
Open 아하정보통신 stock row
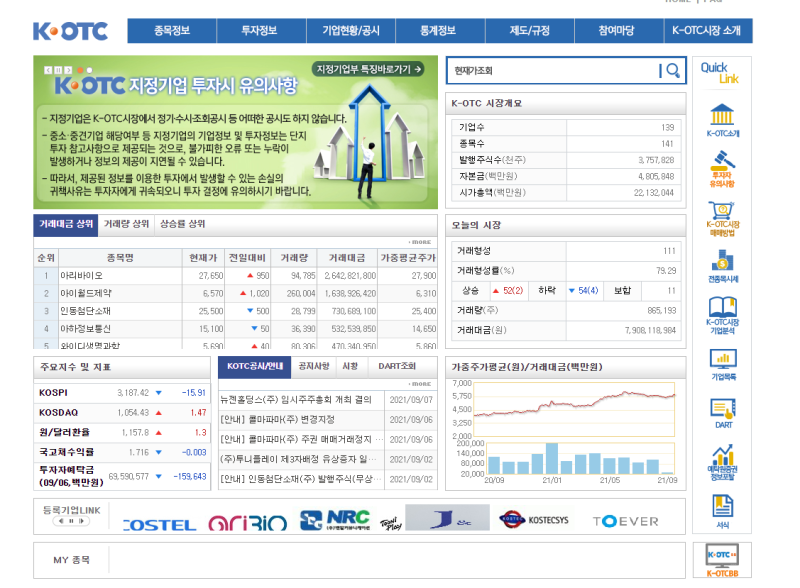point(235,329)
